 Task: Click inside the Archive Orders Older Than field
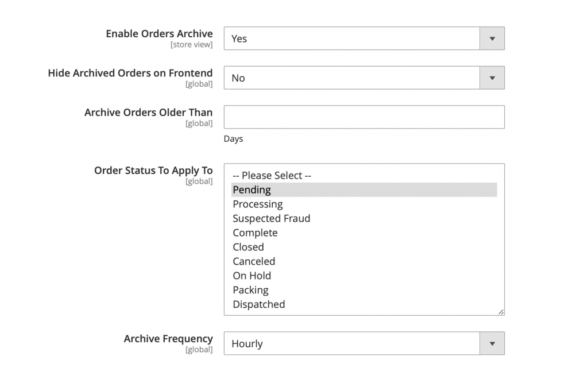point(364,117)
